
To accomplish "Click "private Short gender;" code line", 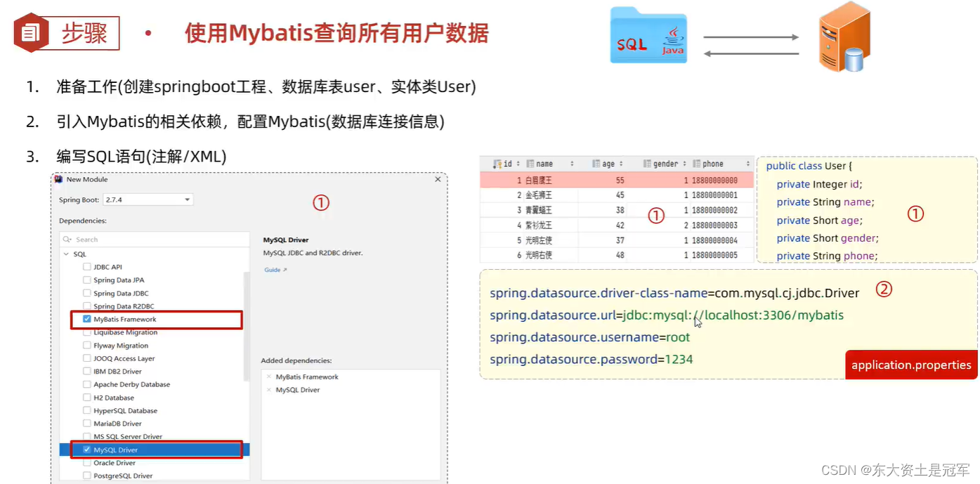I will [x=828, y=238].
